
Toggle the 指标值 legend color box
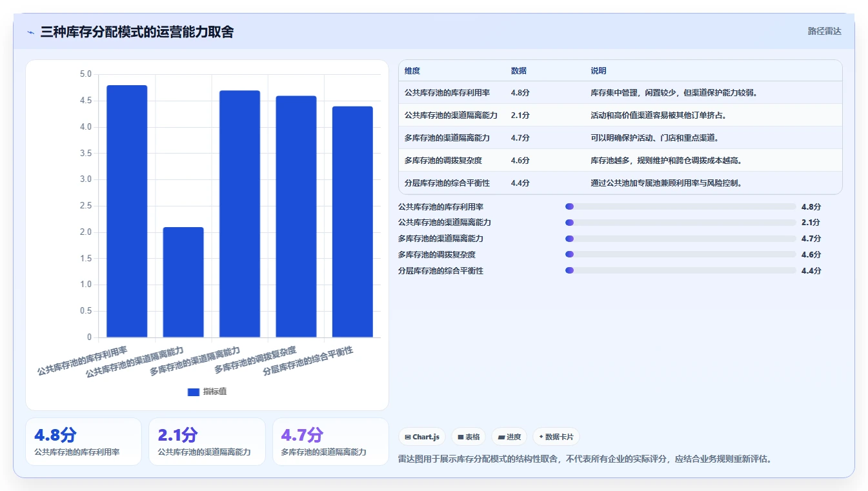coord(194,392)
